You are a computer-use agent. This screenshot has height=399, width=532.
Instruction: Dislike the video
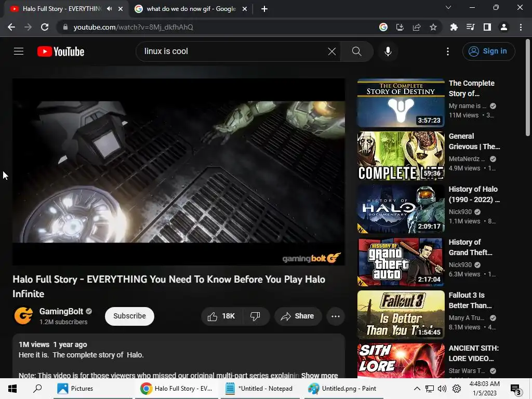point(256,316)
